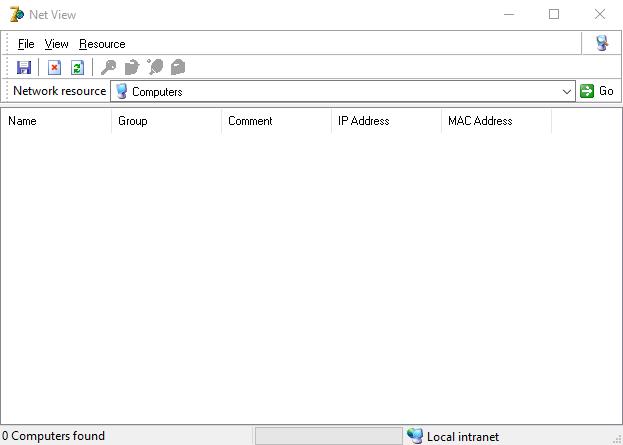The height and width of the screenshot is (445, 623).
Task: Click the Computers combo box field
Action: click(342, 91)
